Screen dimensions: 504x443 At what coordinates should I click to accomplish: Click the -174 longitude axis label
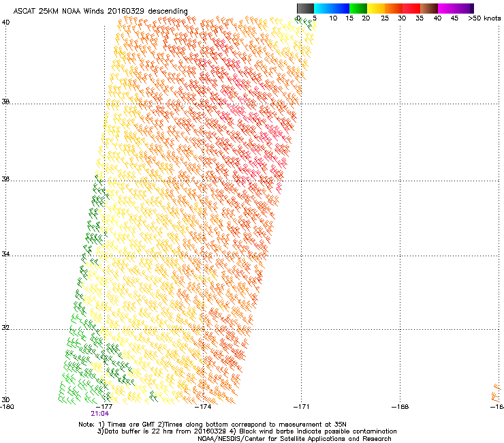point(203,407)
